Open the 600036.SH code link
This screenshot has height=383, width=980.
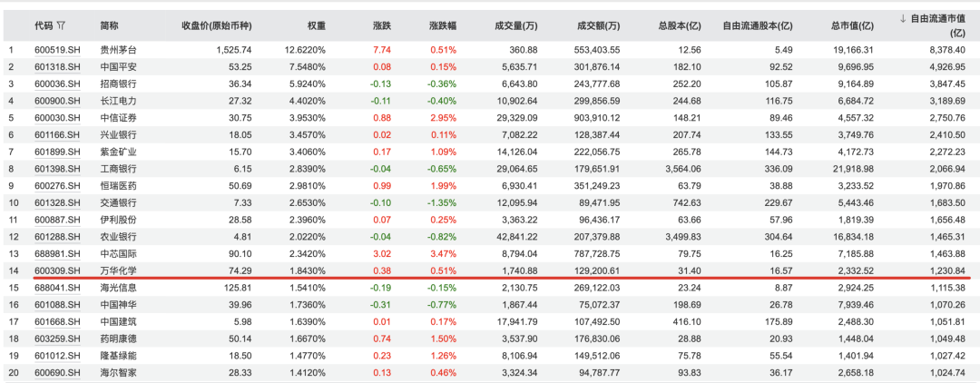56,83
